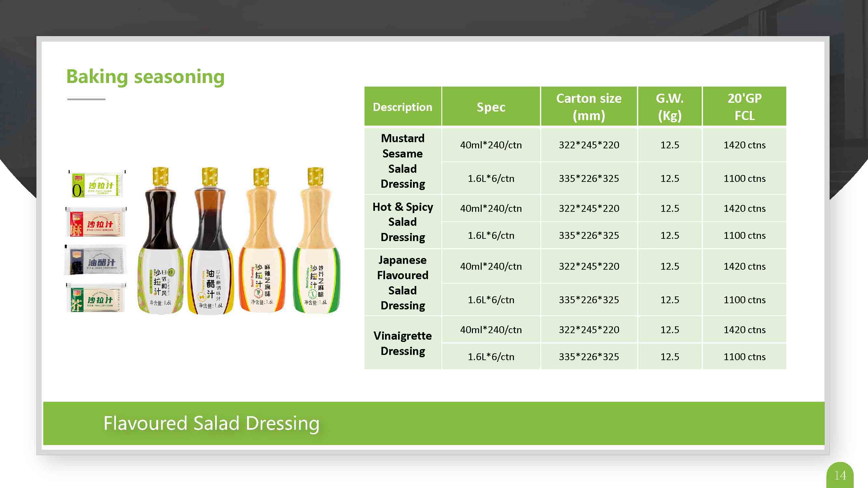Click the "Mustard Sesame Salad Dressing" description cell
Image resolution: width=868 pixels, height=488 pixels.
click(403, 161)
